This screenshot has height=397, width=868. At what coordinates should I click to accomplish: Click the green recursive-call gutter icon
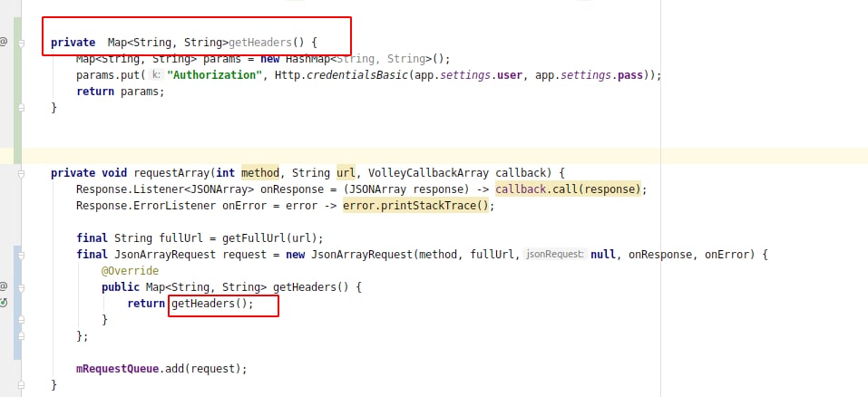tap(4, 303)
